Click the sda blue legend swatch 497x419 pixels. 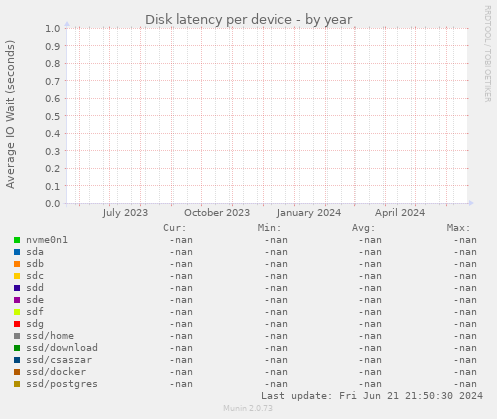click(17, 252)
